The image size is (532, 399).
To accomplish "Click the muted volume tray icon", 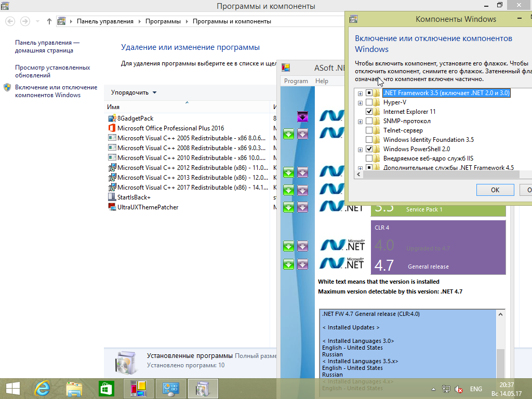I will [x=459, y=389].
